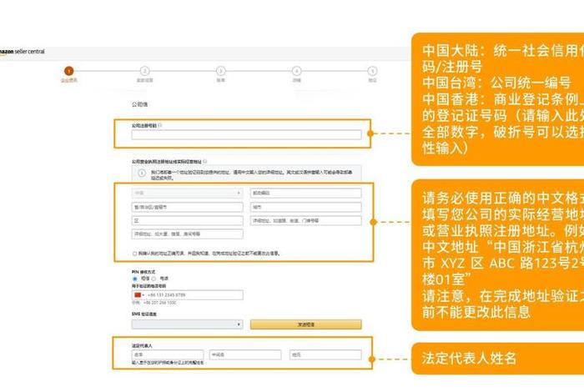Click step 4 circle in progress bar
The height and width of the screenshot is (392, 584).
click(296, 71)
